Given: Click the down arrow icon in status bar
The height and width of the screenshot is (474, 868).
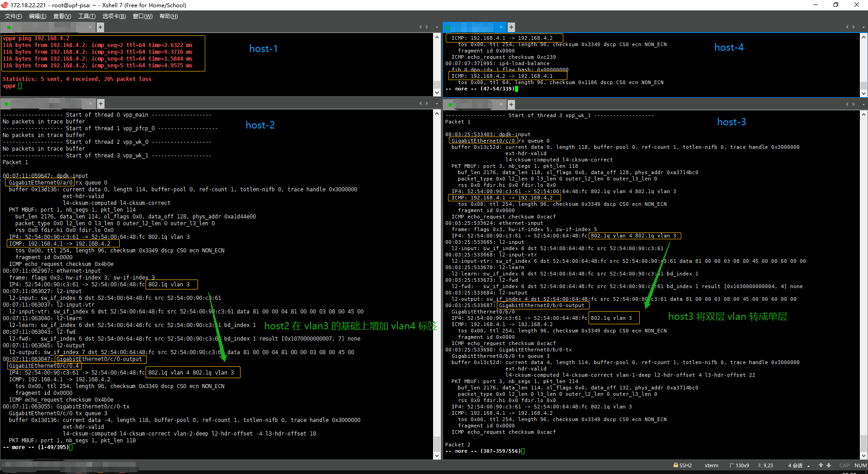Looking at the screenshot, I should (x=829, y=465).
